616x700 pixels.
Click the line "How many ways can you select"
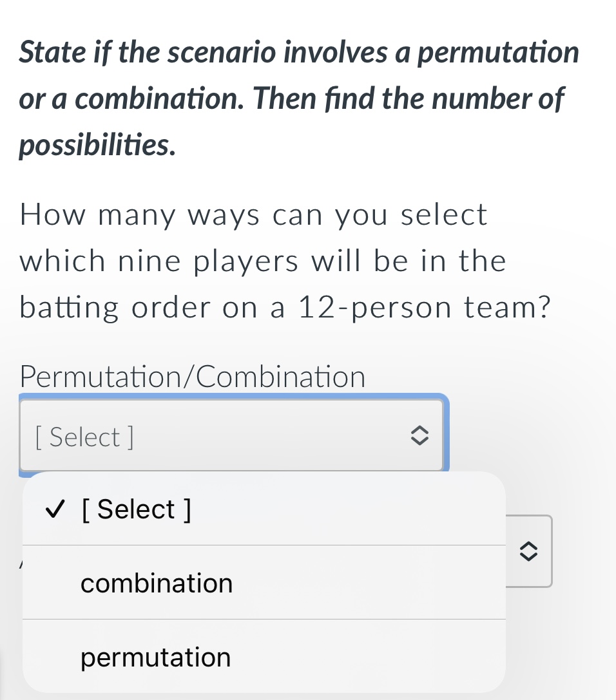[x=254, y=214]
